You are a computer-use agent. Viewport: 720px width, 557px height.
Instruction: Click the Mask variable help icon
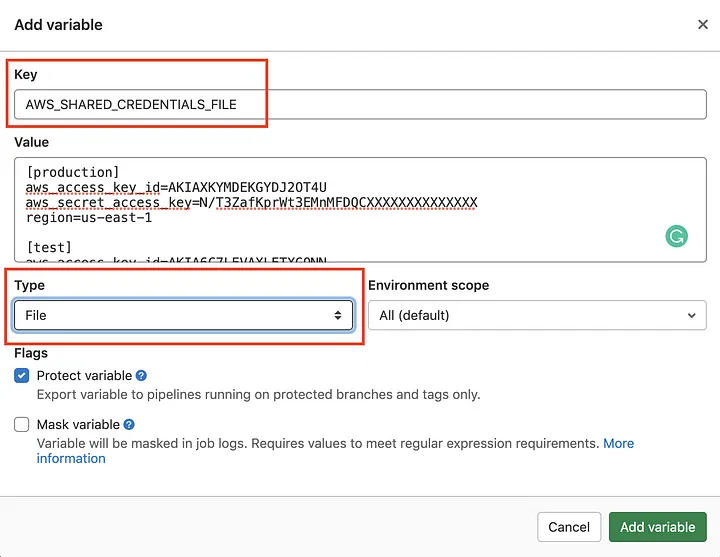(129, 424)
